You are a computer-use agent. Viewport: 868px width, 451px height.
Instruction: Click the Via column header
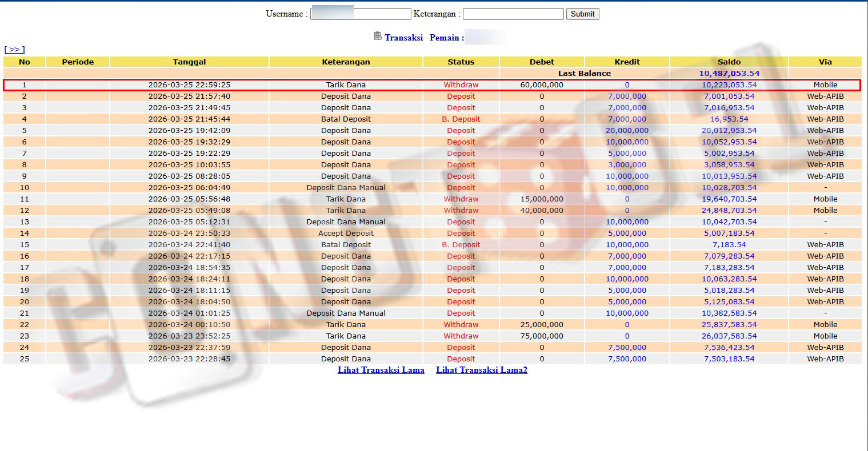click(825, 62)
